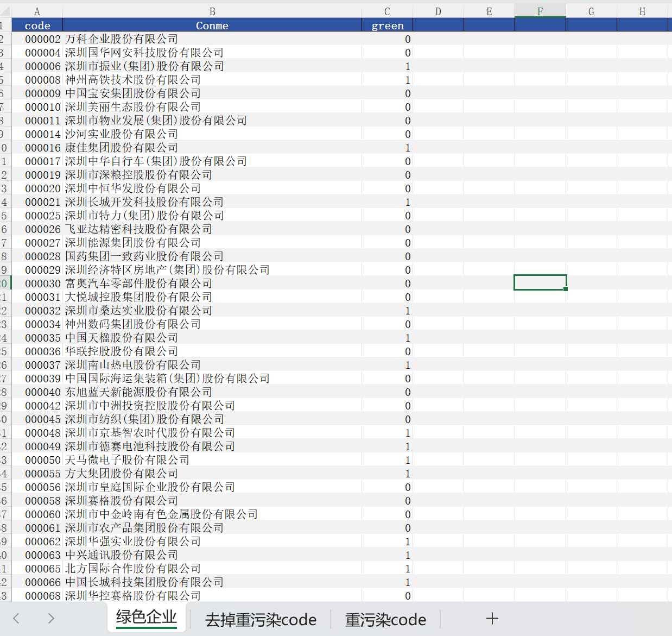Select cell 深圳长城开发科技股份有限公司
The width and height of the screenshot is (672, 636).
pyautogui.click(x=212, y=201)
